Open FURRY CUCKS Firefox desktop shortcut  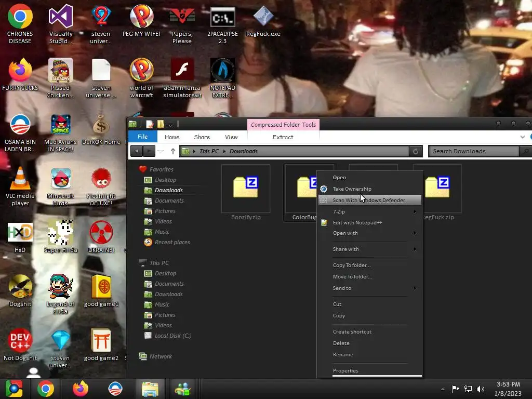[x=20, y=75]
